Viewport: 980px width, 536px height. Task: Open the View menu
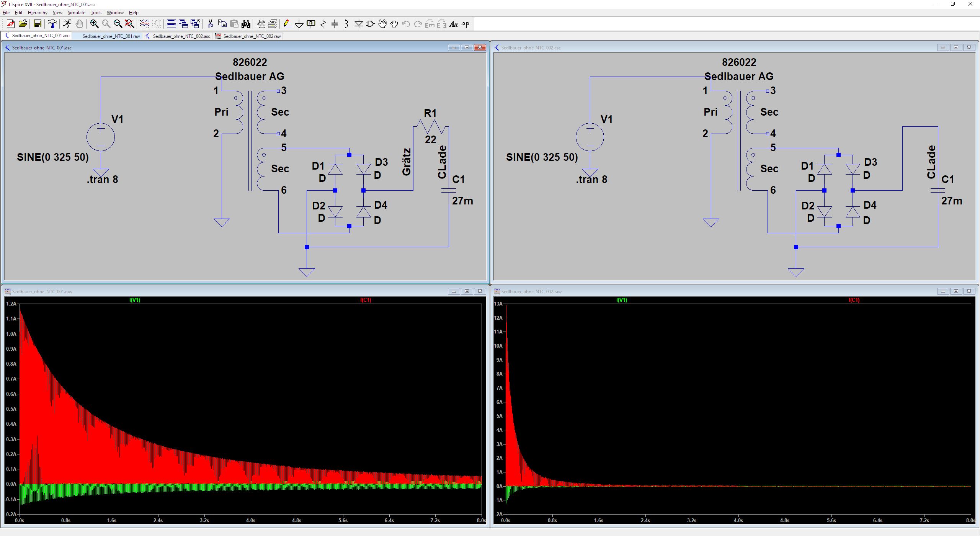pos(57,13)
